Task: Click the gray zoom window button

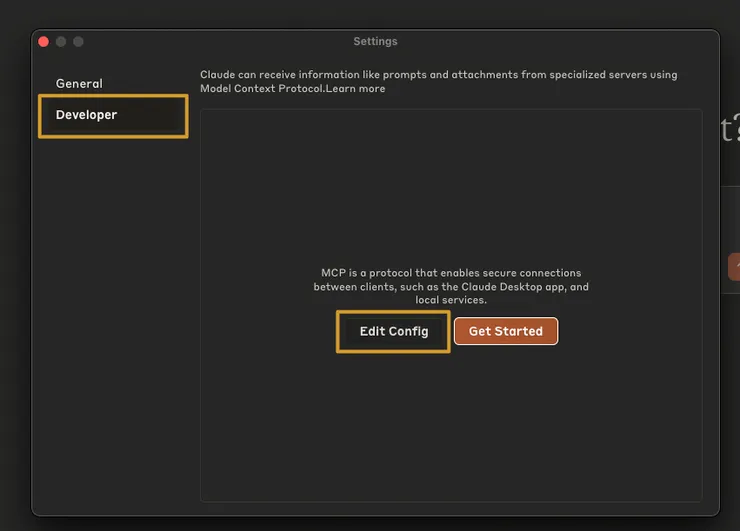Action: click(x=79, y=41)
